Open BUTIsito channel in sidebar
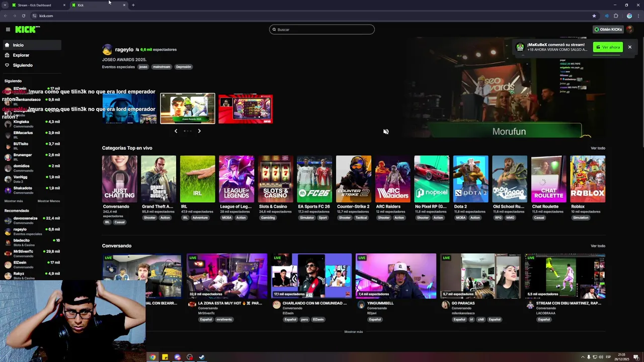 [32, 146]
